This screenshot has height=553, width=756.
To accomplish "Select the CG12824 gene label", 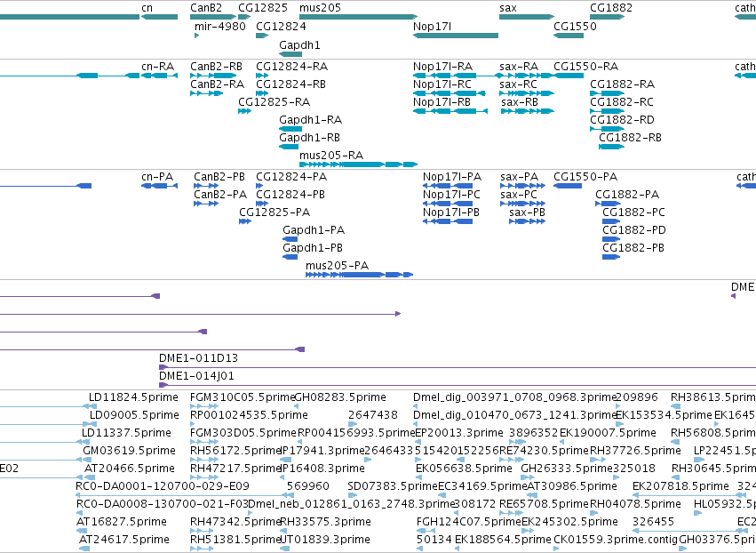I will pos(281,26).
